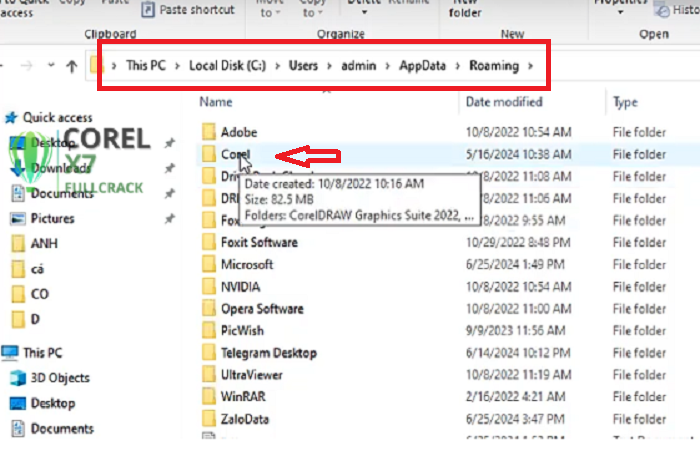The width and height of the screenshot is (700, 451).
Task: Click date 9/9/2023 11:56 AM cell
Action: [x=516, y=330]
